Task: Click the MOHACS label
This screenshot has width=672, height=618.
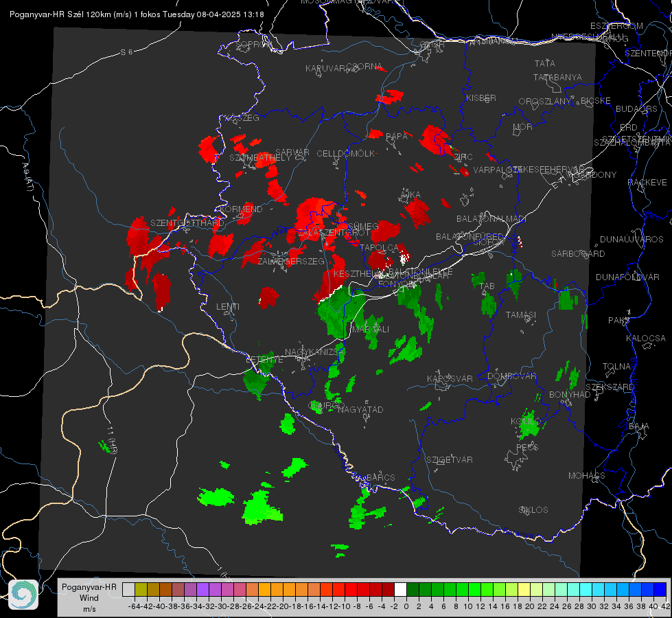Action: point(586,476)
